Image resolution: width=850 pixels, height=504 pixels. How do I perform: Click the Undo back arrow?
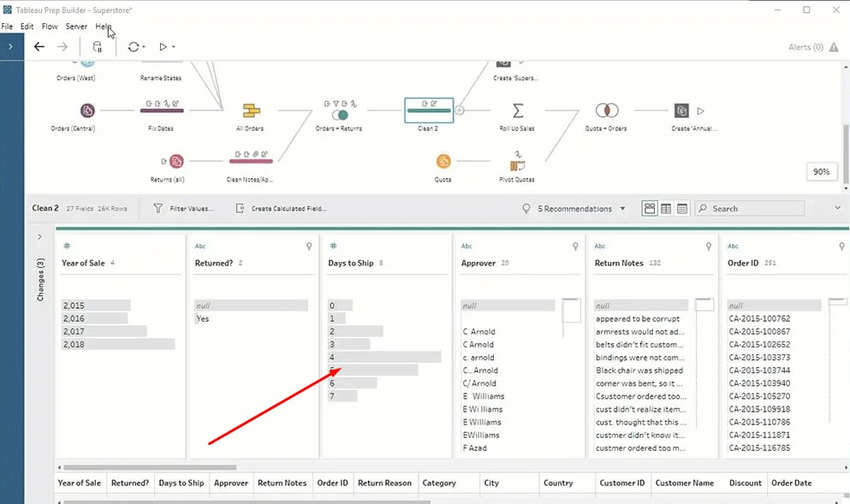(x=39, y=46)
